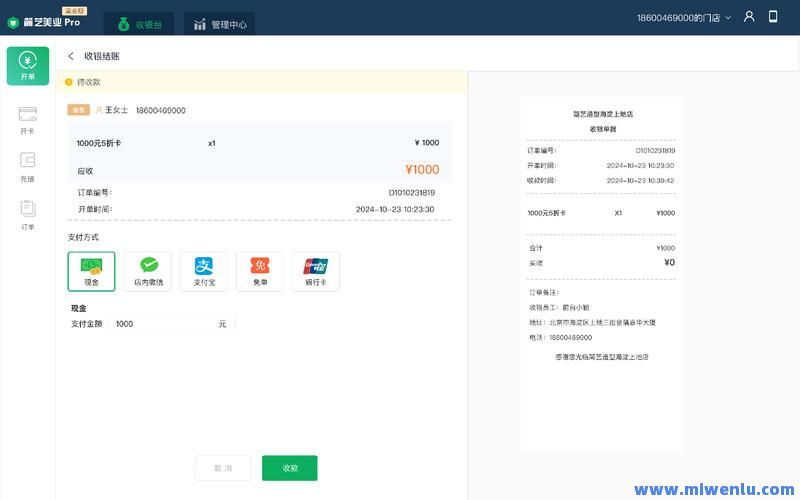Click customer name 王女士
This screenshot has width=800, height=500.
(116, 110)
